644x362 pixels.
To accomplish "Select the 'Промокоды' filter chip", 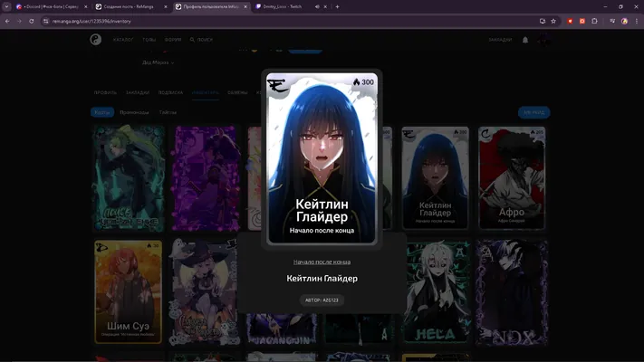I will coord(134,112).
